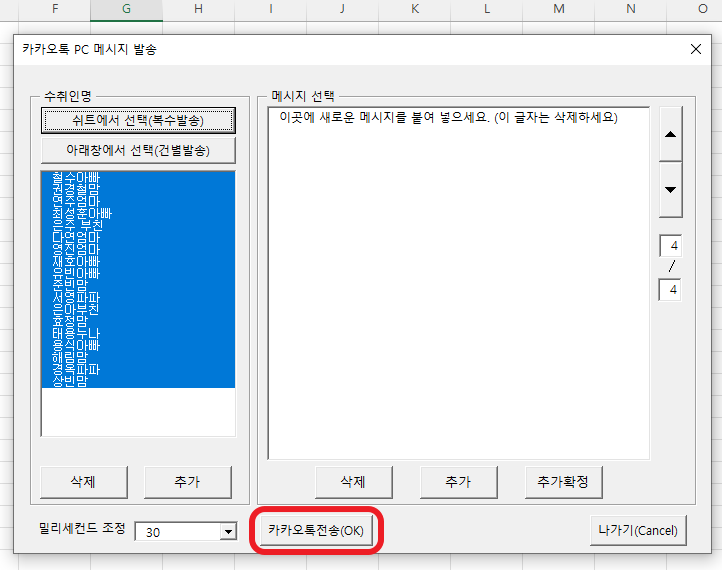Select Excel column N header
Image resolution: width=722 pixels, height=570 pixels.
[631, 9]
